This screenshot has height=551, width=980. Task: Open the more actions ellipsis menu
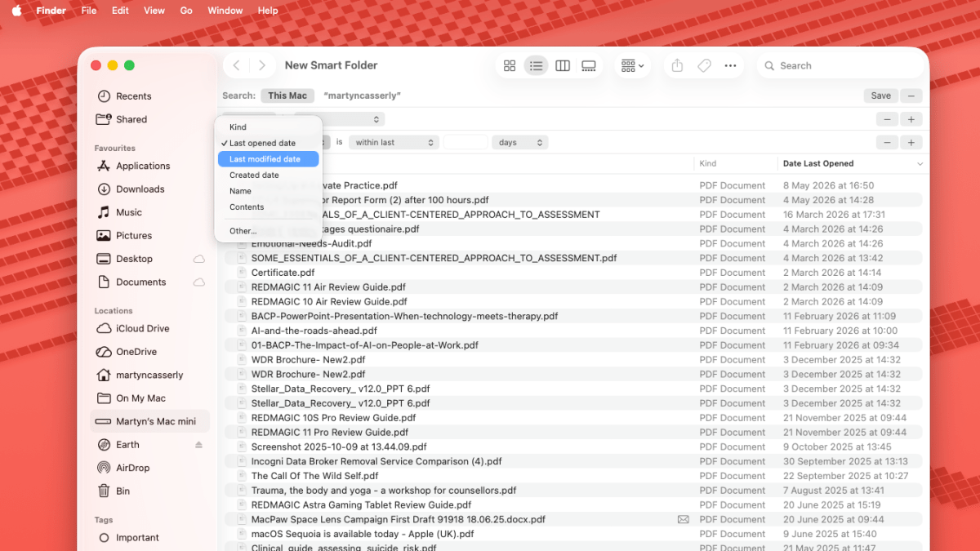coord(730,66)
